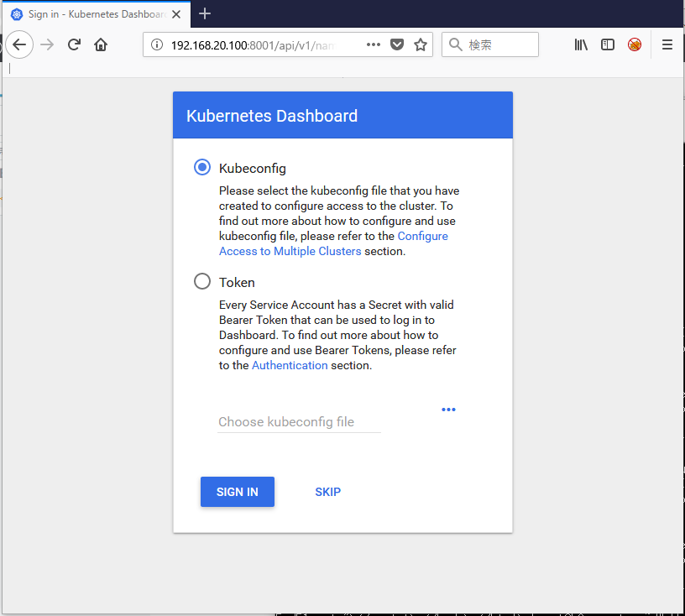The width and height of the screenshot is (685, 616).
Task: Click the Token label text
Action: click(x=237, y=283)
